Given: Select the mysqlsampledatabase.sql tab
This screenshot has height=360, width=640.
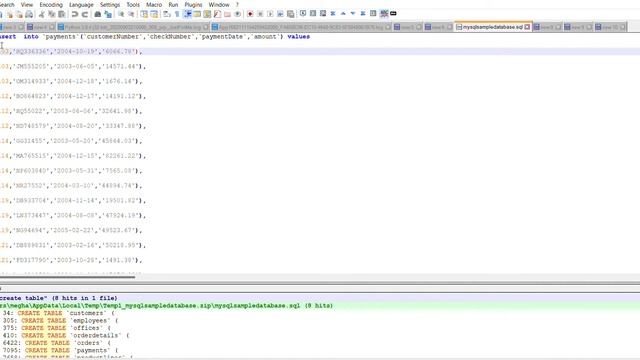Looking at the screenshot, I should pos(493,27).
